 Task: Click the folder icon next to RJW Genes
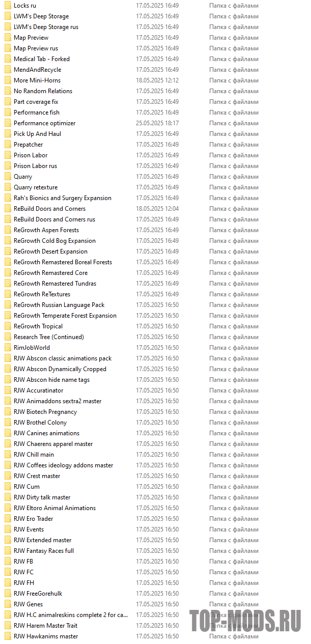pyautogui.click(x=7, y=604)
